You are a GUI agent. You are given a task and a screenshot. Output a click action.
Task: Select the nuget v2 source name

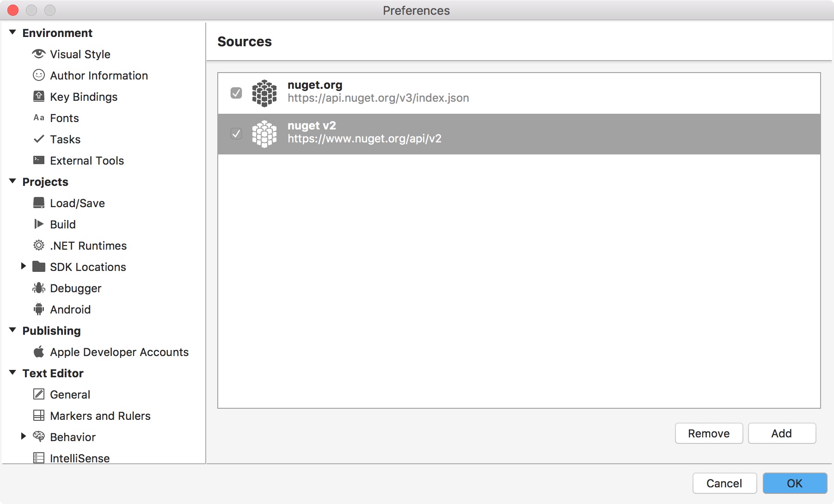pos(312,126)
